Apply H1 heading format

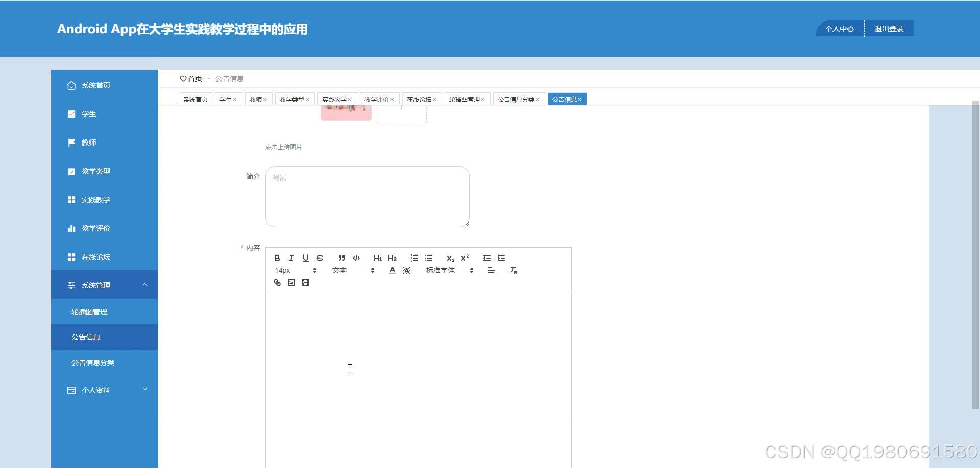377,258
